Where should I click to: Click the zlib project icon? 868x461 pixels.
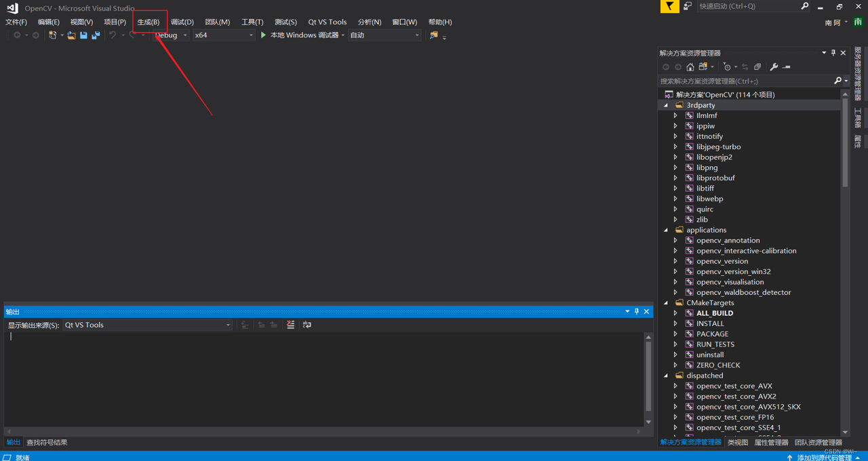(690, 220)
